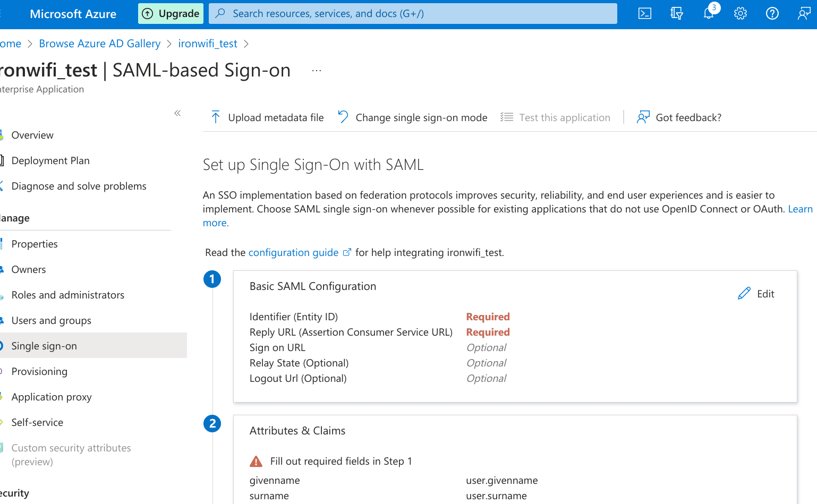The image size is (817, 504).
Task: Click the Upgrade circle arrow icon
Action: coord(148,14)
